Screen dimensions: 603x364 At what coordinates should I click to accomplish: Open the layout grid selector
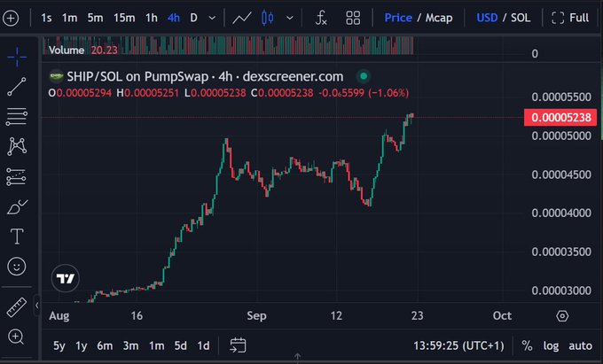pos(353,18)
